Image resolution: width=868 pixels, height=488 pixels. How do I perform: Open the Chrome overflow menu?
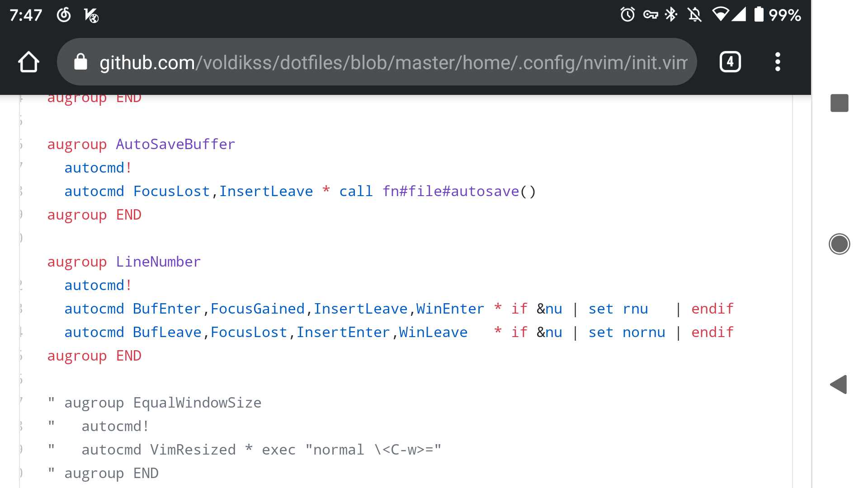tap(778, 62)
